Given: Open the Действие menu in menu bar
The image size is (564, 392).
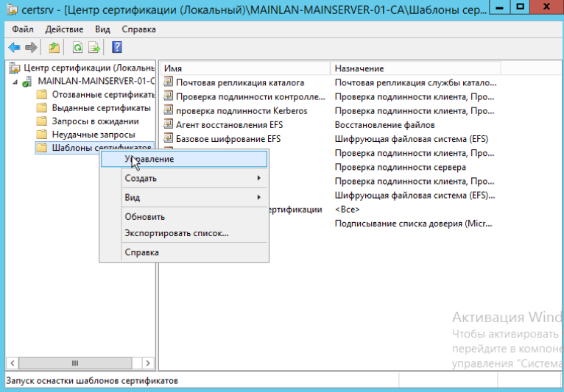Looking at the screenshot, I should click(x=65, y=29).
